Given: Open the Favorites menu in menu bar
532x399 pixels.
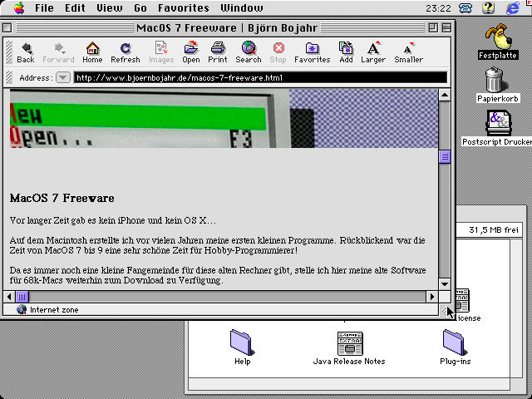Looking at the screenshot, I should pyautogui.click(x=184, y=7).
